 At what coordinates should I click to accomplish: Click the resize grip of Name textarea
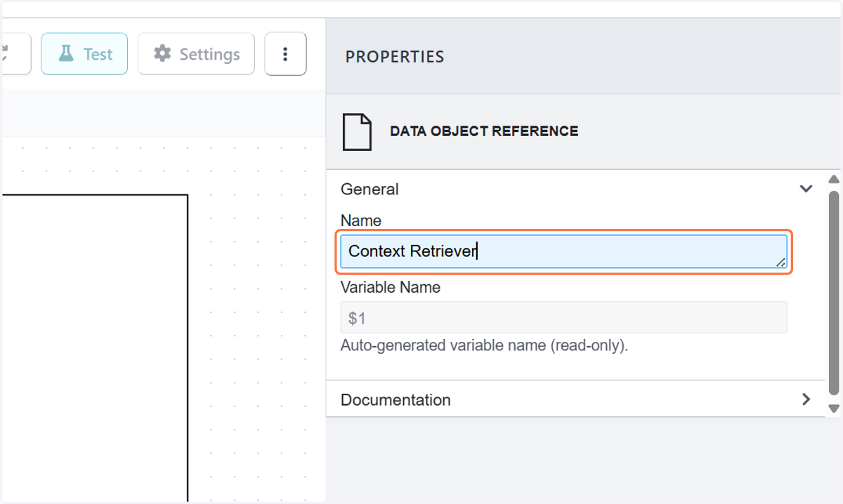coord(780,262)
